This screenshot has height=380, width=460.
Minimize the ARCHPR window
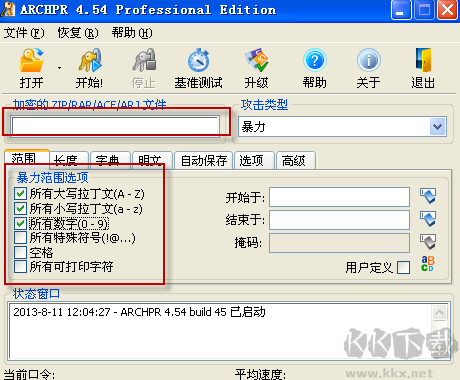[x=401, y=10]
